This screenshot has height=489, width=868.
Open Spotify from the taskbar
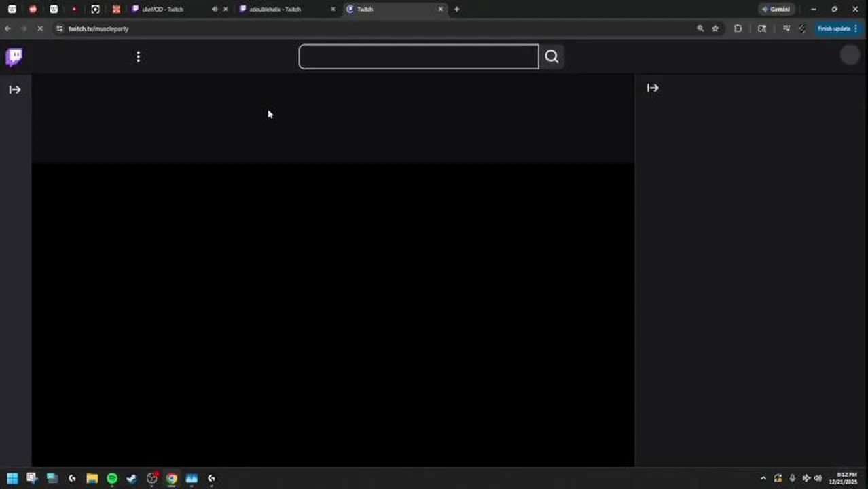(x=112, y=478)
